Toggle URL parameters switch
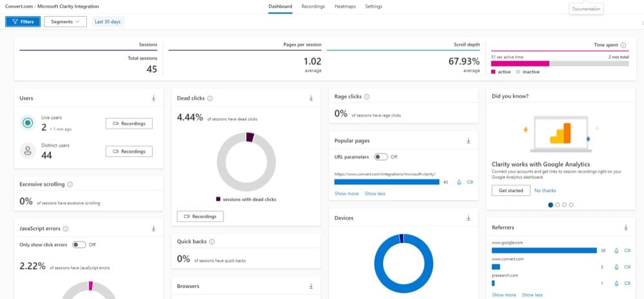The width and height of the screenshot is (644, 299). (381, 157)
